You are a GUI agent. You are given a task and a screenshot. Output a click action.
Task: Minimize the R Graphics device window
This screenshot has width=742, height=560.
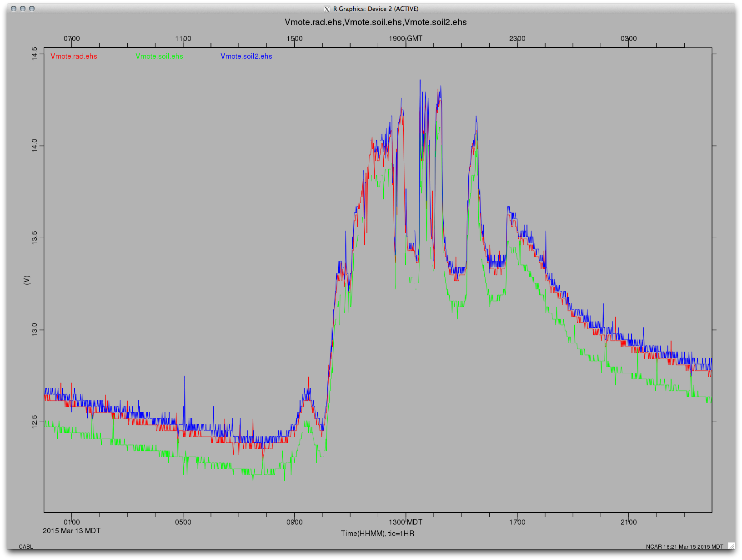click(23, 9)
